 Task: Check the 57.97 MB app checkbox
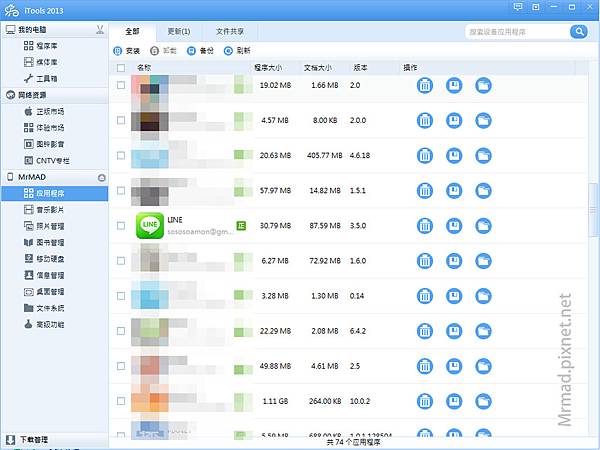point(121,191)
